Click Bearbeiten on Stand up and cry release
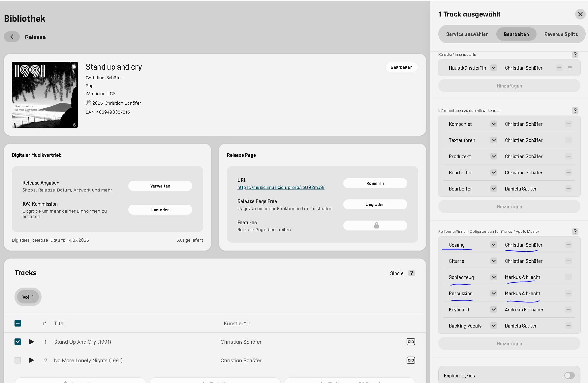Image resolution: width=588 pixels, height=383 pixels. pos(402,67)
